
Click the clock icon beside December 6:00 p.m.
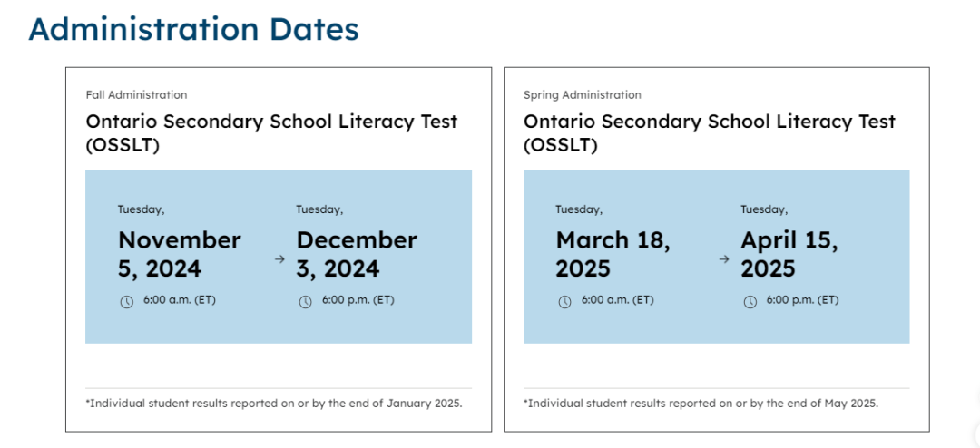tap(305, 301)
